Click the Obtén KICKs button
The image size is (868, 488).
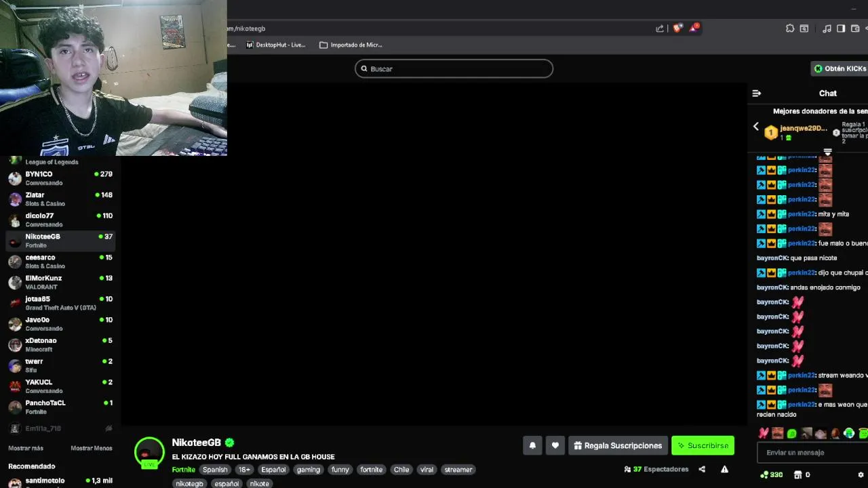point(840,68)
